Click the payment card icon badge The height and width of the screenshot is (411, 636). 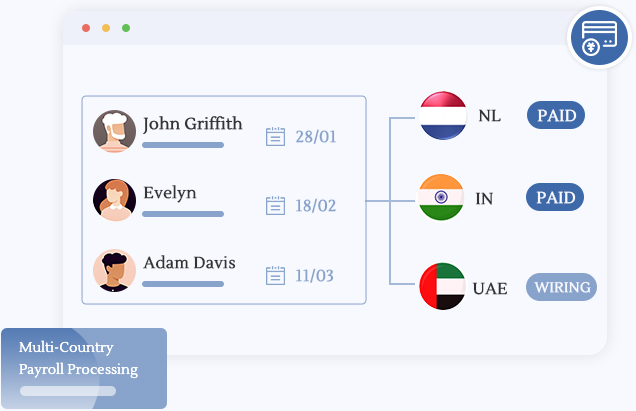point(600,40)
